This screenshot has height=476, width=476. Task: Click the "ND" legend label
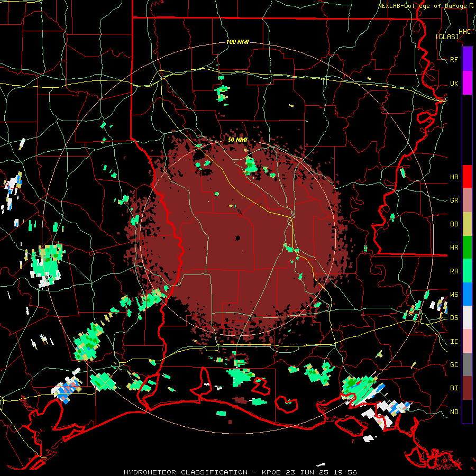point(454,411)
